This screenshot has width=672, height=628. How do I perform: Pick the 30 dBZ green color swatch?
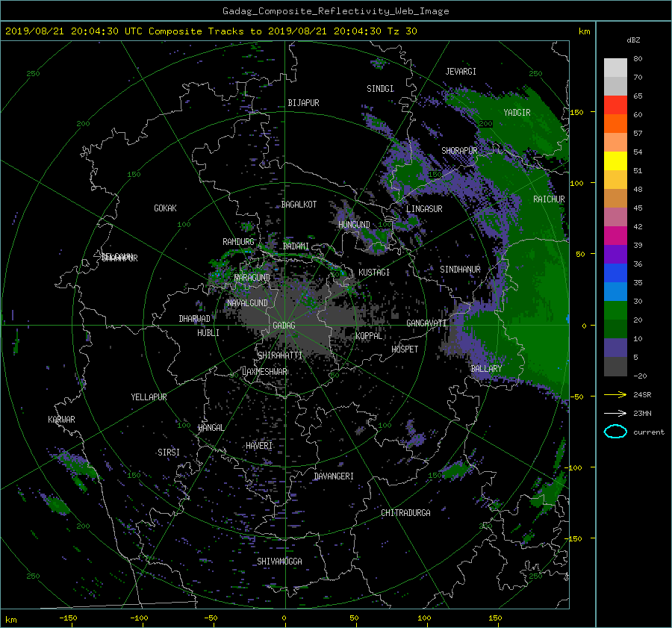click(615, 311)
